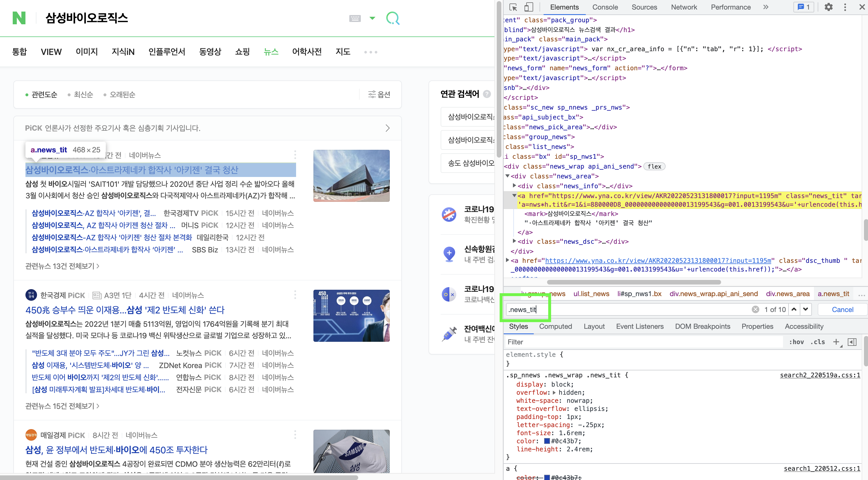Clear the .news_tit search field
This screenshot has height=480, width=868.
pos(755,309)
